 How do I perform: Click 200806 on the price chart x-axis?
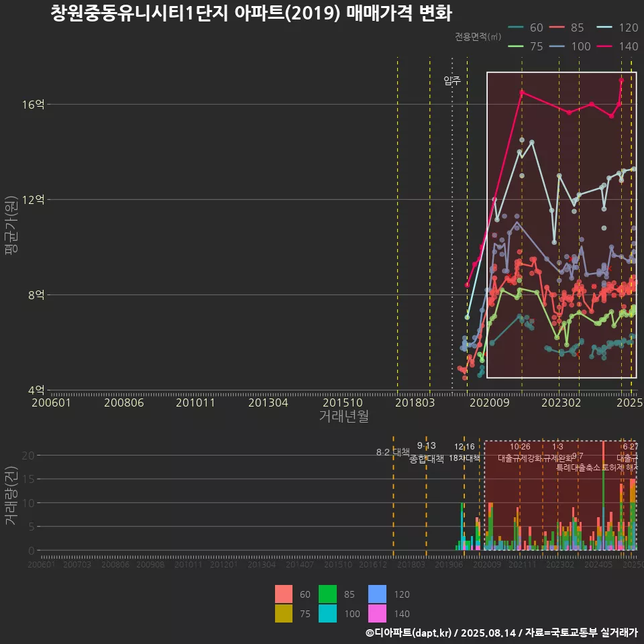pyautogui.click(x=124, y=402)
